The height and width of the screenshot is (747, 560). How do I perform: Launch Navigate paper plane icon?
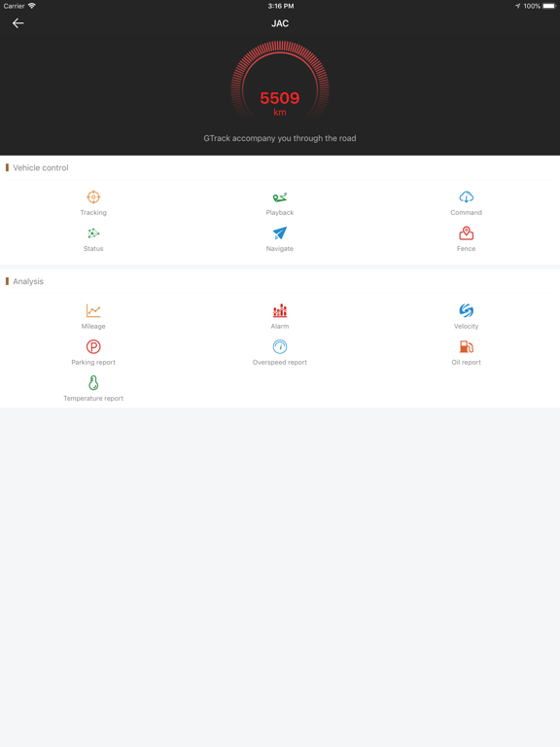click(280, 233)
